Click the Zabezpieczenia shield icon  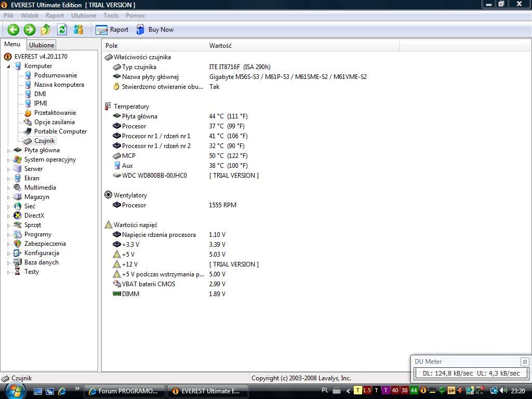pos(17,244)
